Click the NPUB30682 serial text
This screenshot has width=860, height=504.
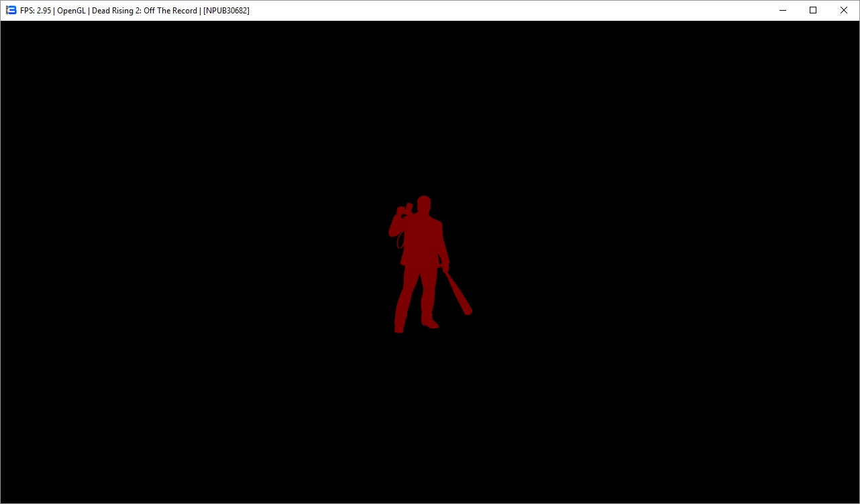coord(226,11)
